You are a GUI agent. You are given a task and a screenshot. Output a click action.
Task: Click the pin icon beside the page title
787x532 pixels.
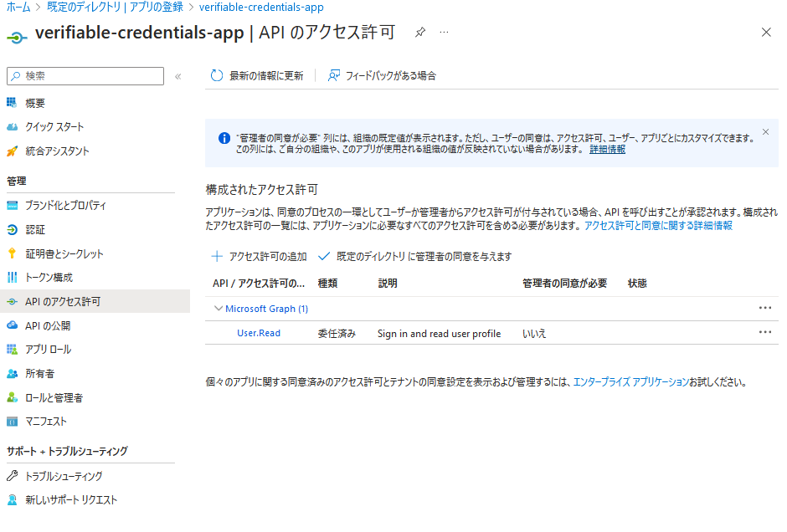pos(420,32)
